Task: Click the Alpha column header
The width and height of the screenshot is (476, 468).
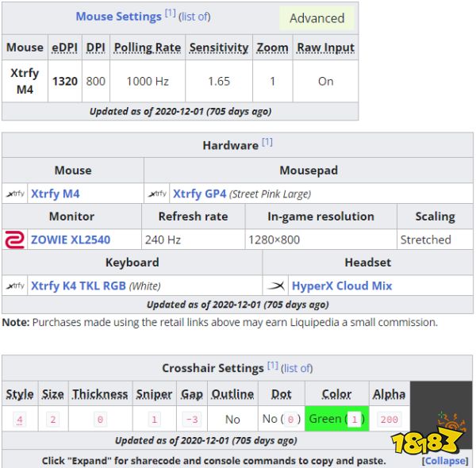Action: [x=389, y=394]
